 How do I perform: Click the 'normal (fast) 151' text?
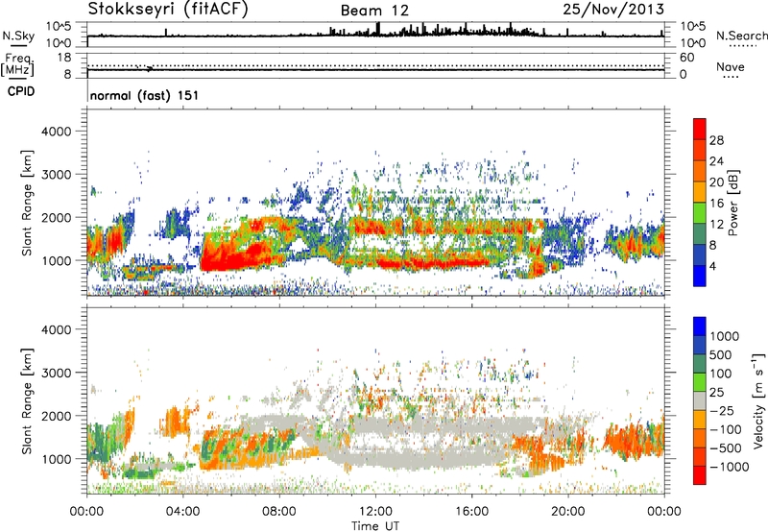tap(145, 95)
